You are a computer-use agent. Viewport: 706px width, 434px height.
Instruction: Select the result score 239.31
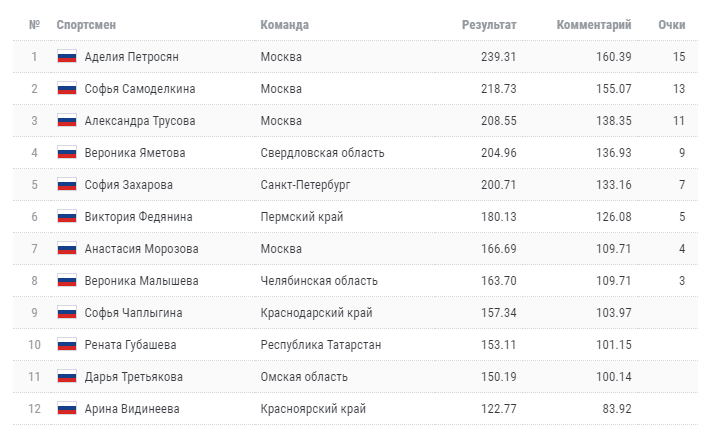498,57
